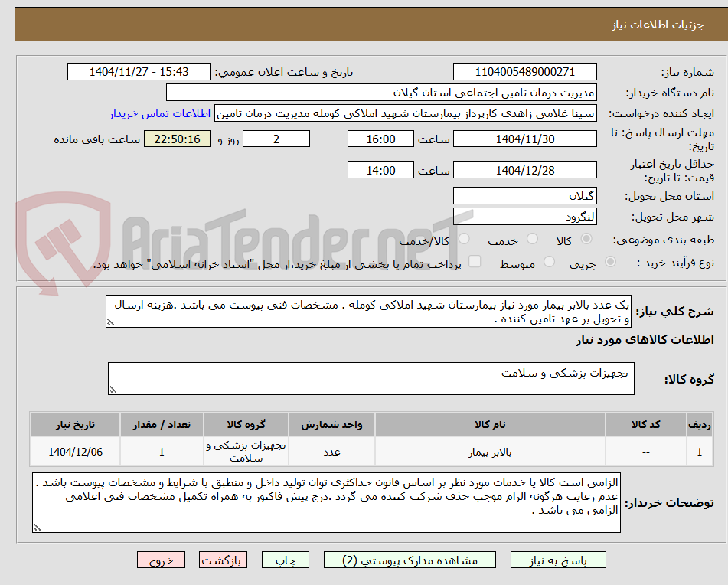Click the عدد unit cell

coord(331,452)
